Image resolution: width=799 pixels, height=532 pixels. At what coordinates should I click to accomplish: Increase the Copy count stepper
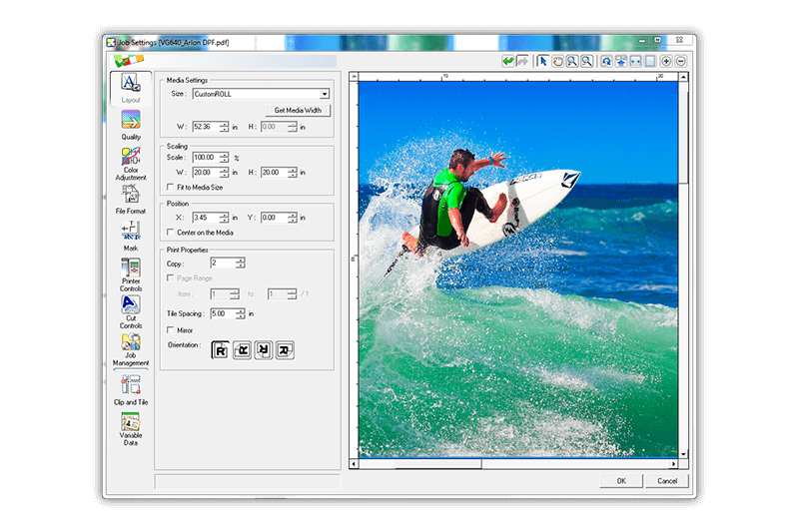click(240, 260)
